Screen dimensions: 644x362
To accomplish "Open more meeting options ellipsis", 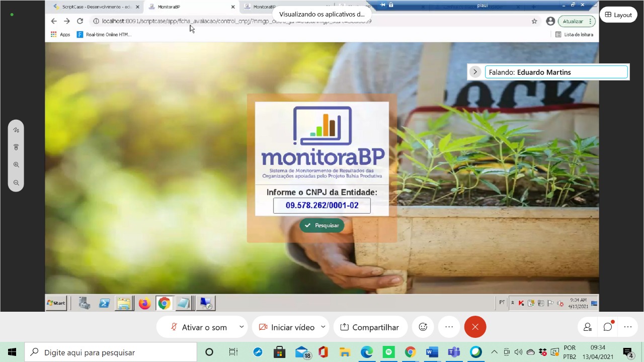I will click(x=449, y=327).
